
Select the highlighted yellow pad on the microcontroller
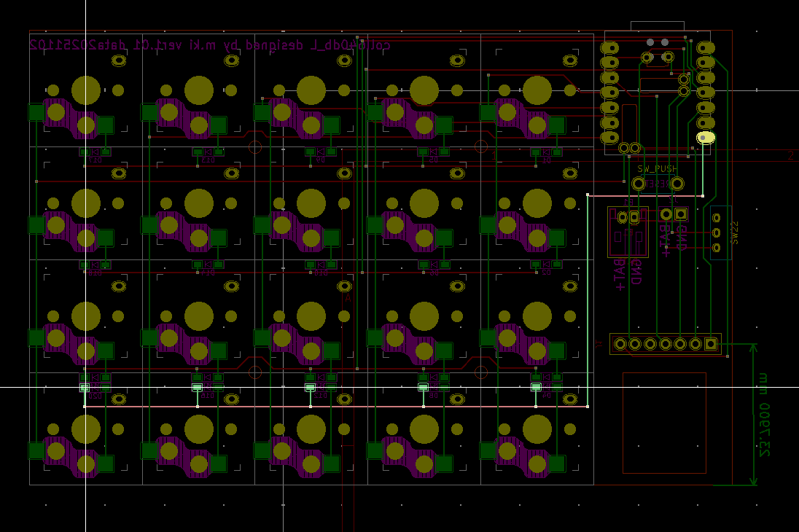[x=706, y=137]
